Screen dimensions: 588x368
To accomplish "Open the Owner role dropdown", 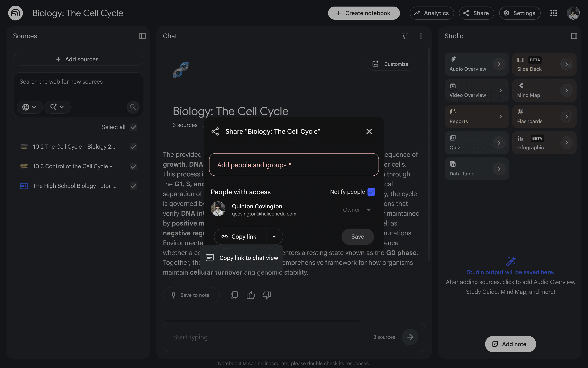I will point(357,210).
